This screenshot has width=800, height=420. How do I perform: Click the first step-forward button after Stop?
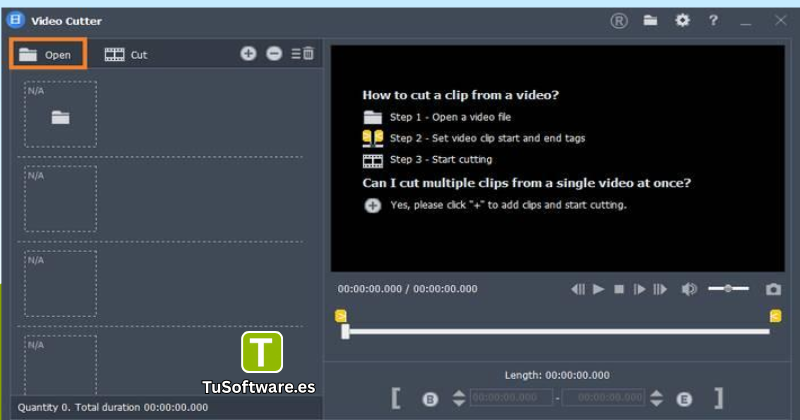(x=639, y=289)
